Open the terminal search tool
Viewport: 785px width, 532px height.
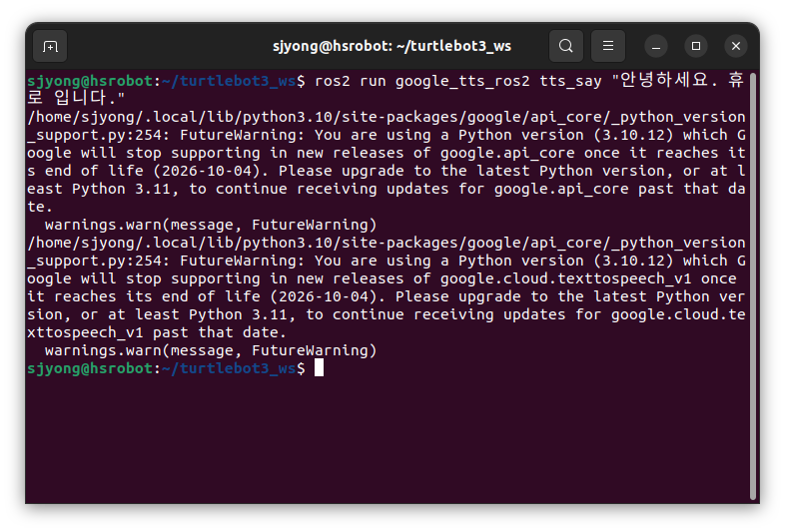pos(565,46)
